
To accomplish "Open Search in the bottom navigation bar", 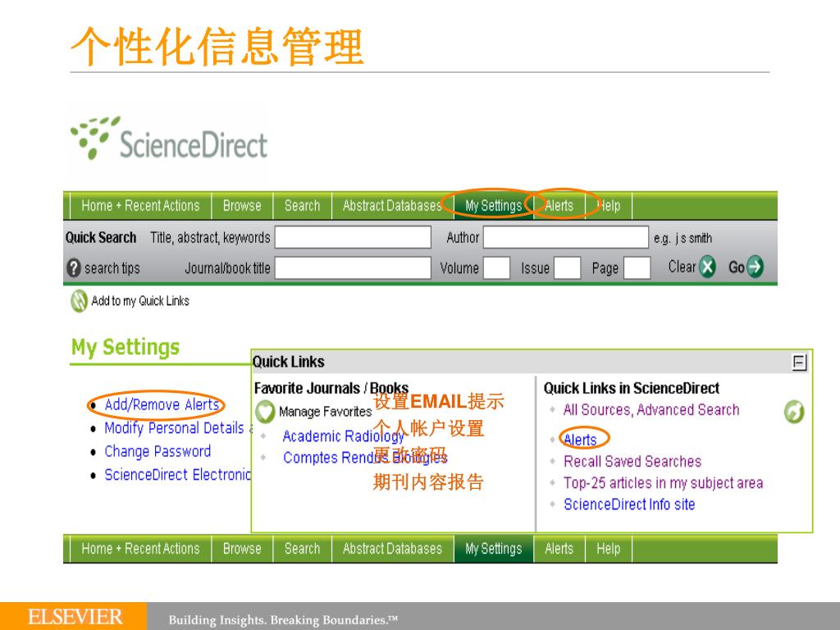I will (x=302, y=549).
